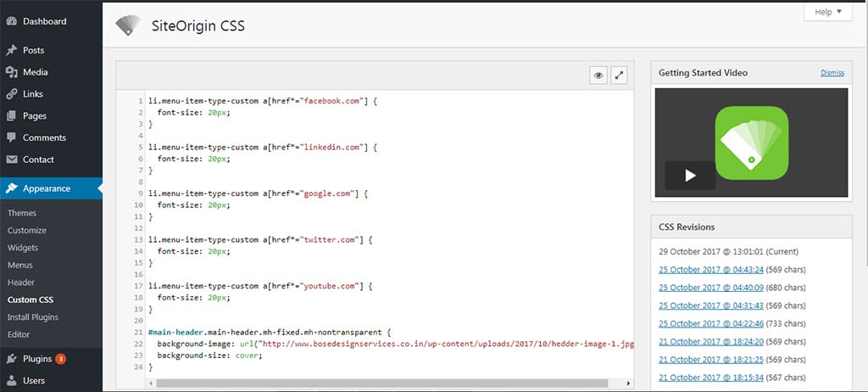Dismiss the Getting Started Video panel
Screen dimensions: 868x392
pos(832,73)
